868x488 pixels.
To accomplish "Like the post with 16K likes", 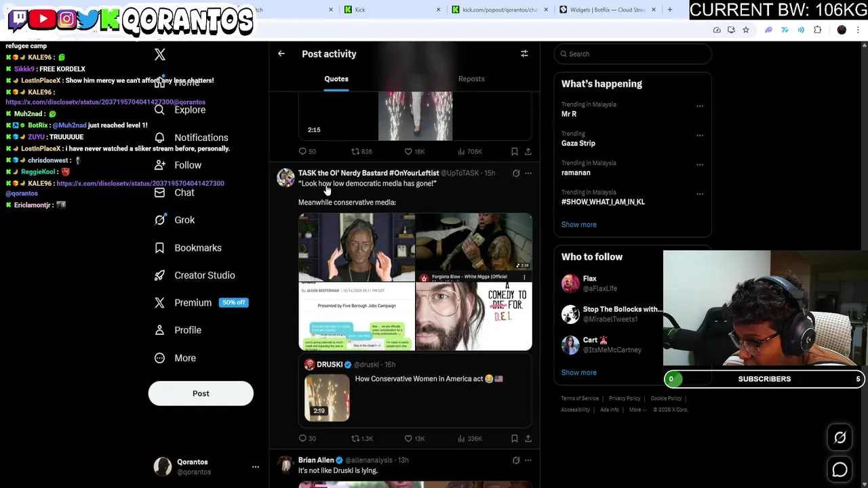I will tap(414, 152).
